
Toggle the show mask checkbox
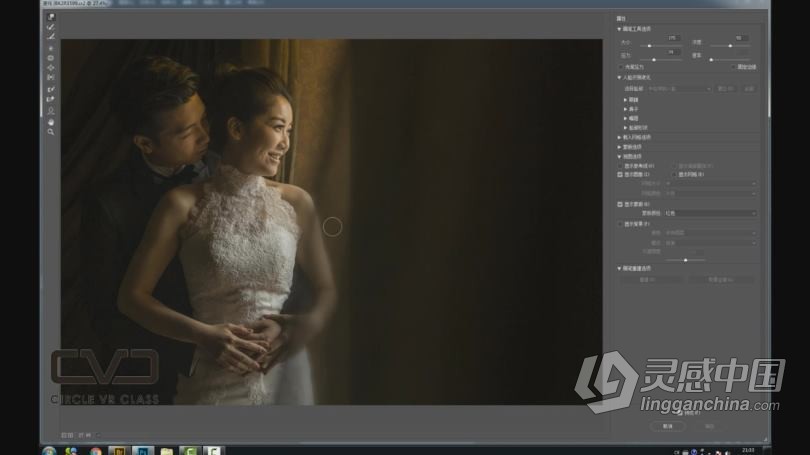coord(620,205)
